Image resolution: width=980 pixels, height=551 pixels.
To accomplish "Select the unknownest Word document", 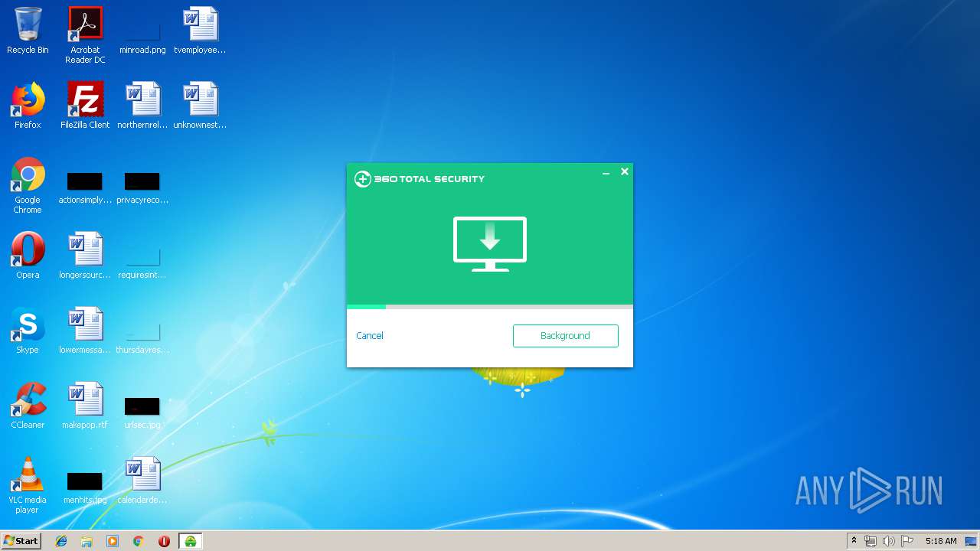I will (x=200, y=106).
